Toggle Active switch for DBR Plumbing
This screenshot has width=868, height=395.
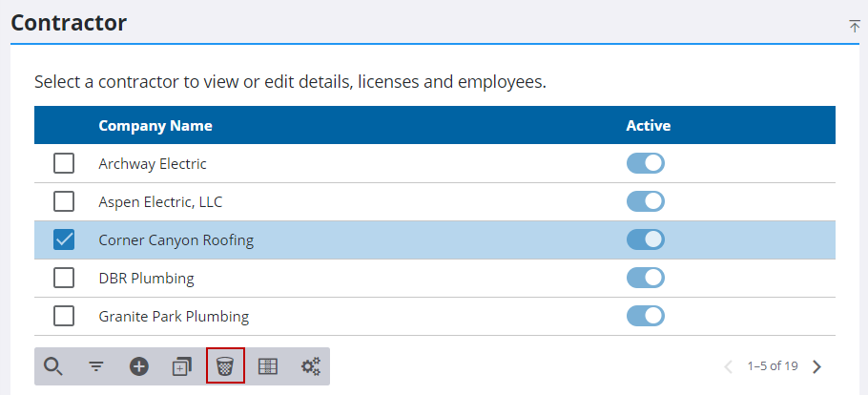click(646, 278)
